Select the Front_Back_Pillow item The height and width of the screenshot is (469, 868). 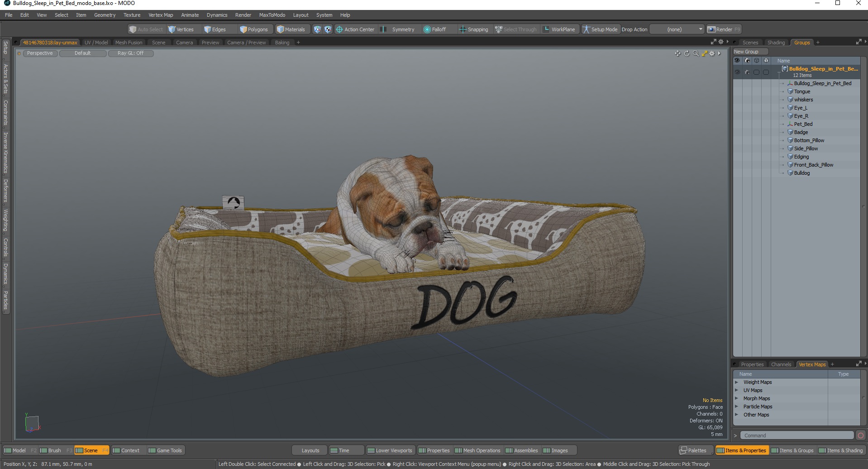(x=813, y=165)
